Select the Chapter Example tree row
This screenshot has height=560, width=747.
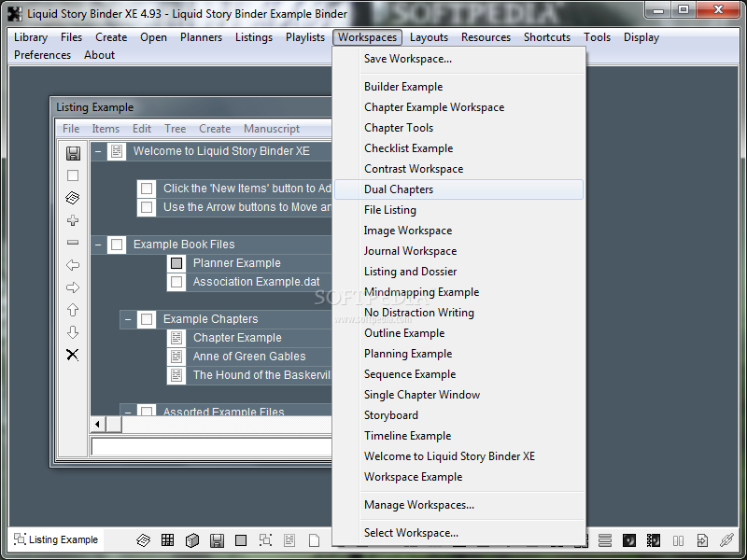point(249,338)
